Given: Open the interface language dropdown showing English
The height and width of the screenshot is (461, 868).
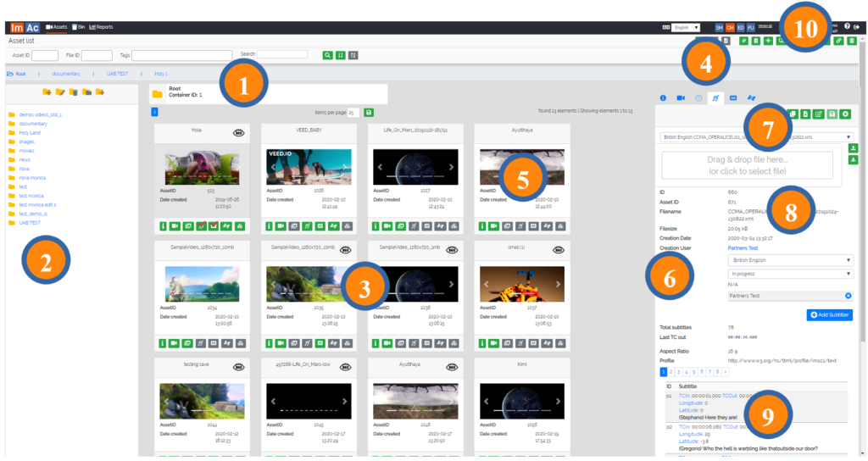Looking at the screenshot, I should 685,28.
